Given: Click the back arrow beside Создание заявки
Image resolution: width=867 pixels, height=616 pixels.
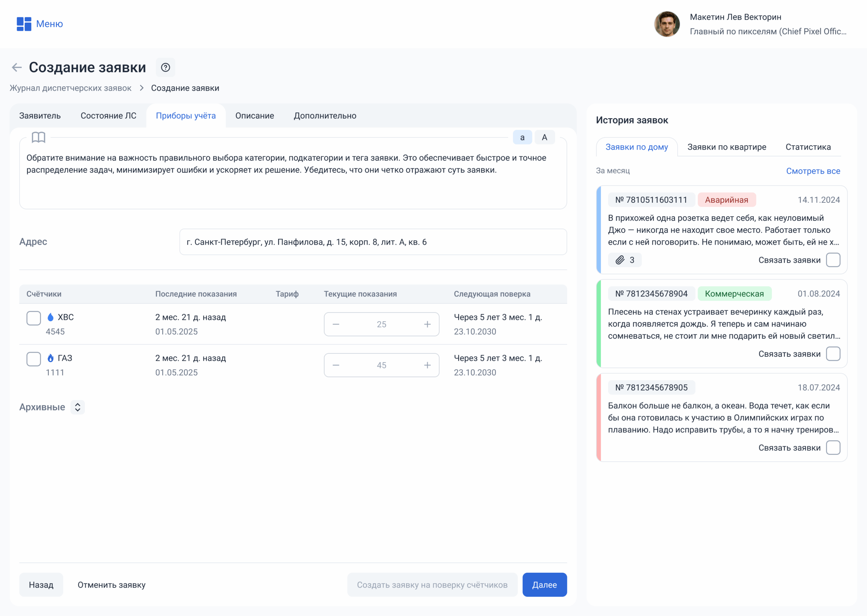Looking at the screenshot, I should tap(17, 67).
